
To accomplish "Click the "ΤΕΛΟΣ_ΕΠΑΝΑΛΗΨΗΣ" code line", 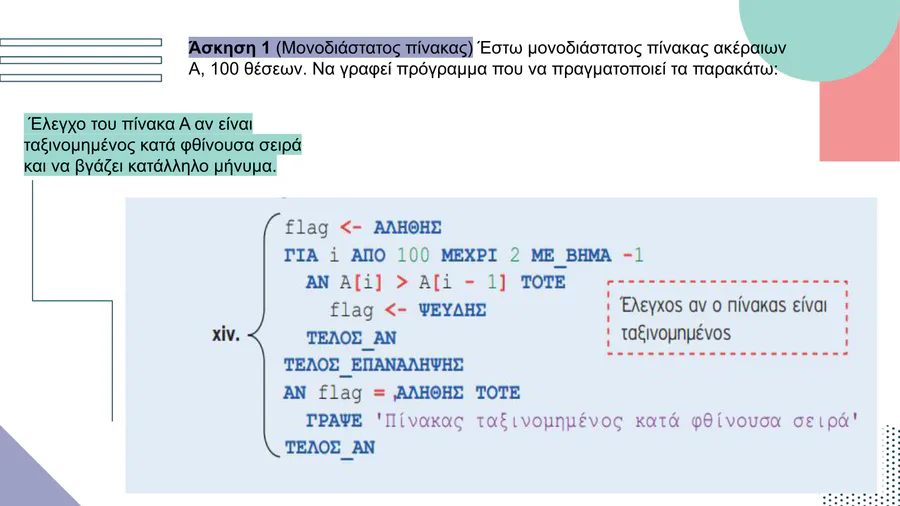I will pos(373,364).
